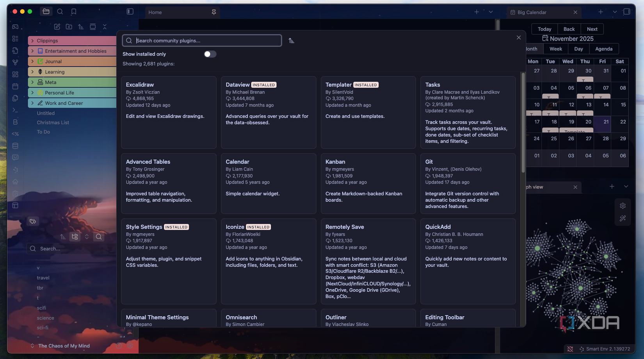Click the layout panel icon at ribbon bottom
Image resolution: width=644 pixels, height=359 pixels.
(15, 205)
